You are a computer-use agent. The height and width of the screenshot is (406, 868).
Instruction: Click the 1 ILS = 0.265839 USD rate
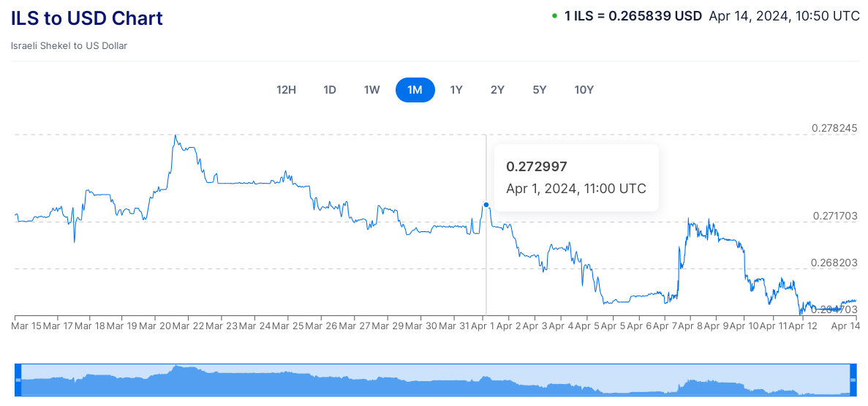tap(633, 16)
